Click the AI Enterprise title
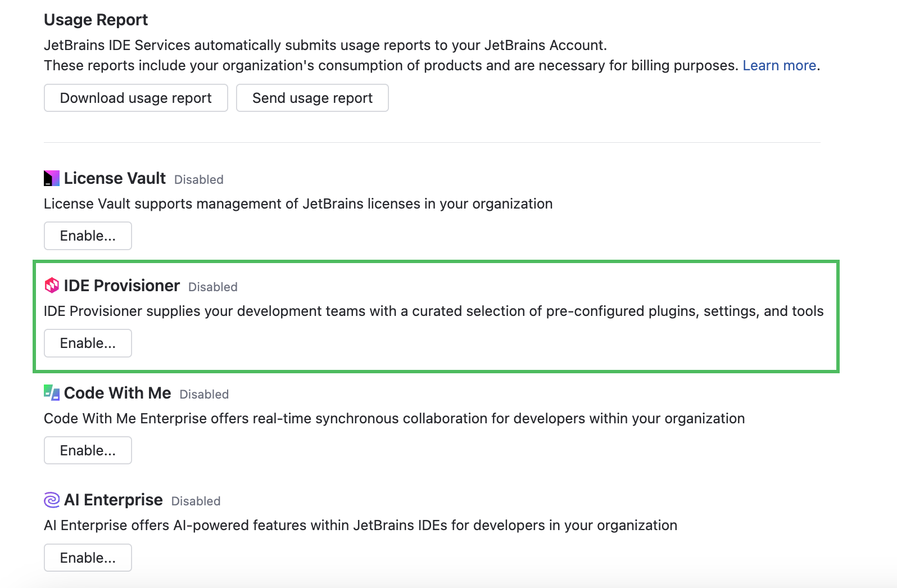The image size is (897, 588). pos(113,500)
